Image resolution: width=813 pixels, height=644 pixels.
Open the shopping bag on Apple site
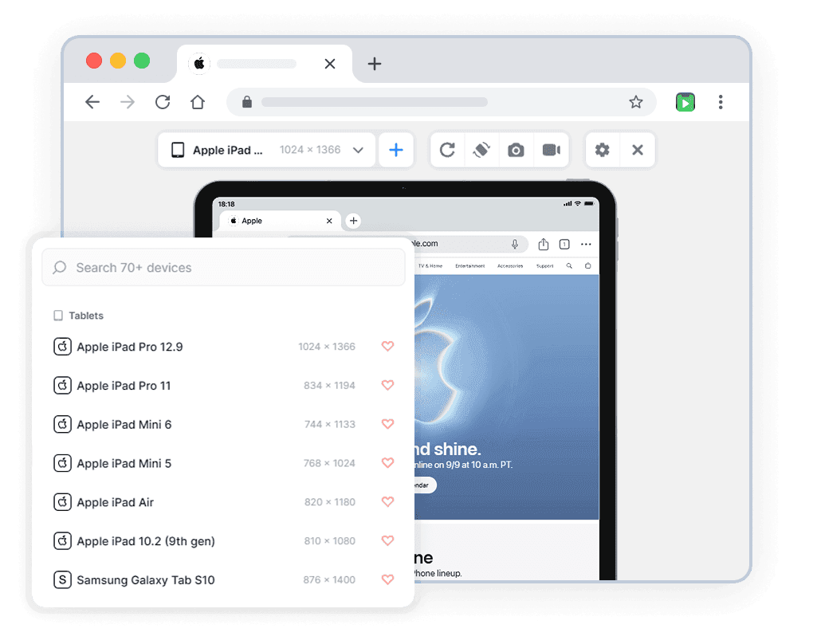pyautogui.click(x=588, y=266)
